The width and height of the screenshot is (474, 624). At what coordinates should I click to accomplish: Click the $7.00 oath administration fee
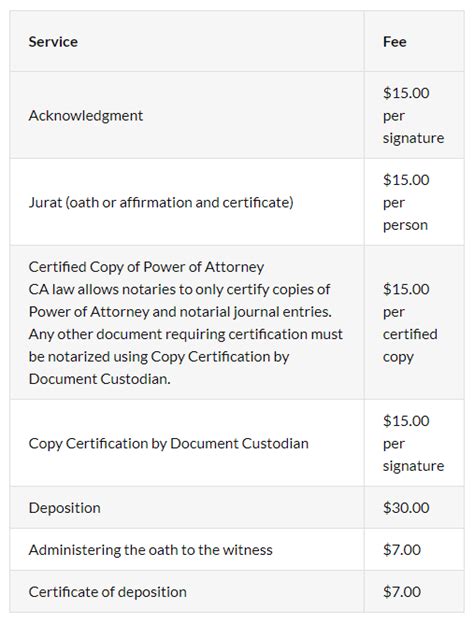402,550
